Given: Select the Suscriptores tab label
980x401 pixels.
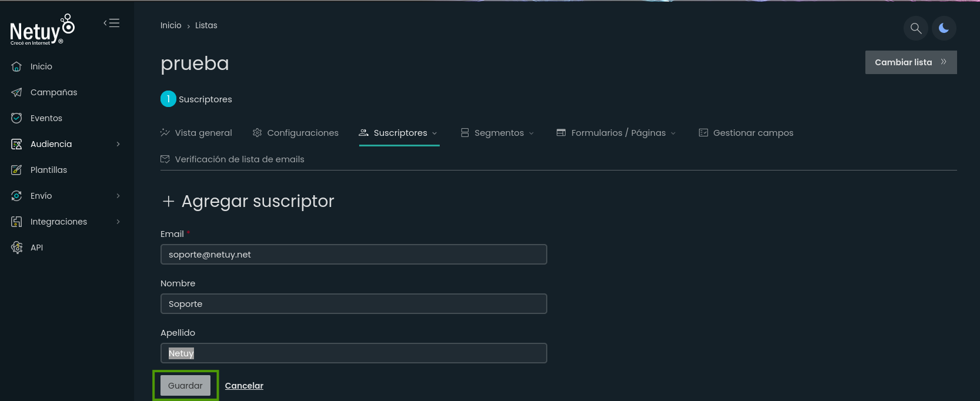Looking at the screenshot, I should pyautogui.click(x=400, y=133).
